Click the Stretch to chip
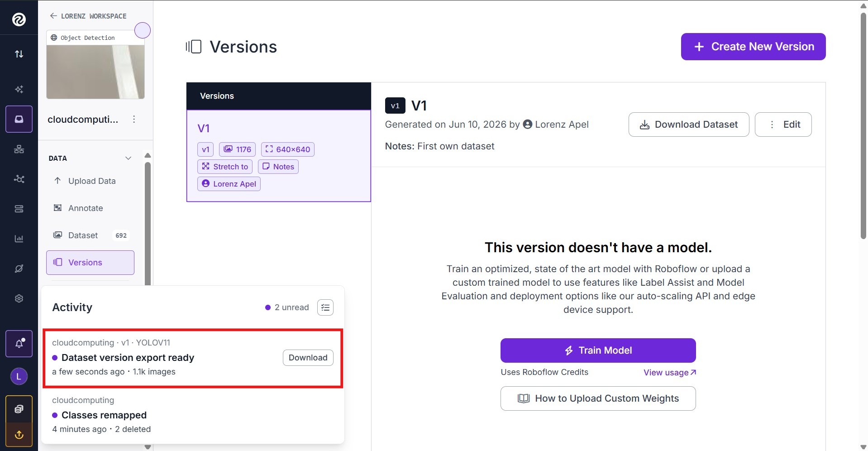The width and height of the screenshot is (868, 451). coord(225,167)
